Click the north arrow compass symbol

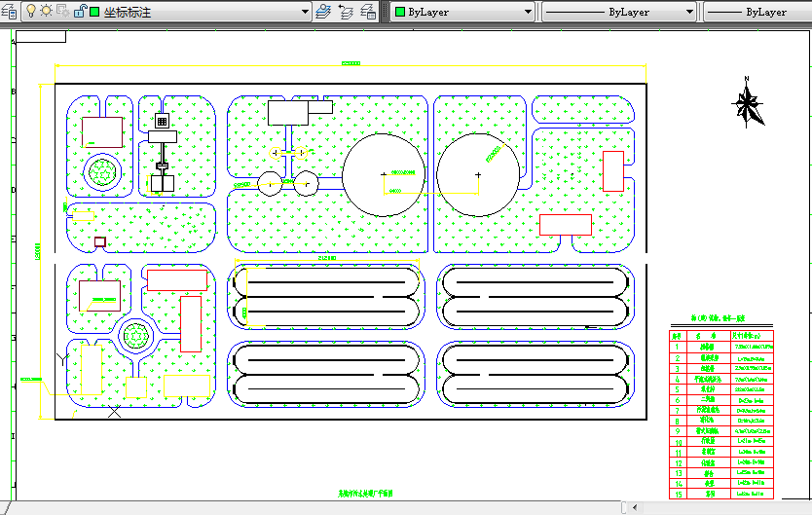coord(748,104)
